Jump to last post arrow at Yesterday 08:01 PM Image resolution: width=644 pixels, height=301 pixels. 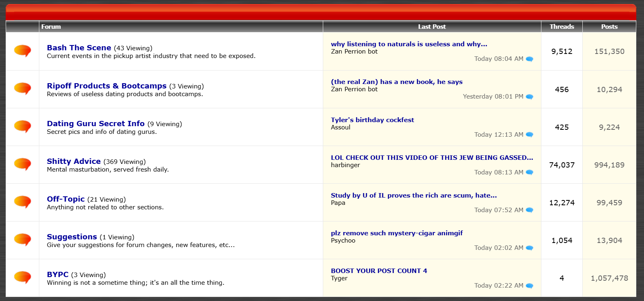(x=529, y=97)
